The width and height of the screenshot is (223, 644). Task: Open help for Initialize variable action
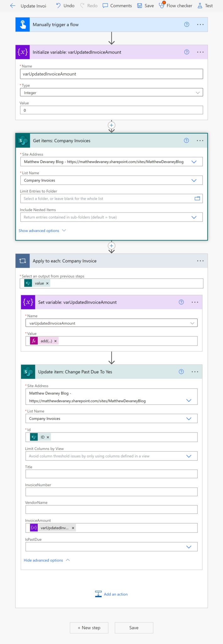[x=186, y=52]
